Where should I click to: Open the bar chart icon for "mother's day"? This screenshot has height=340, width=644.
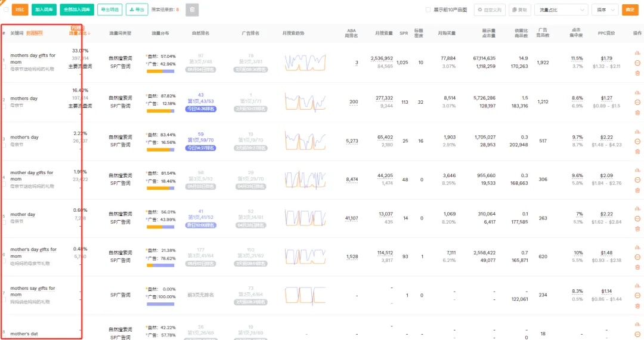click(637, 131)
